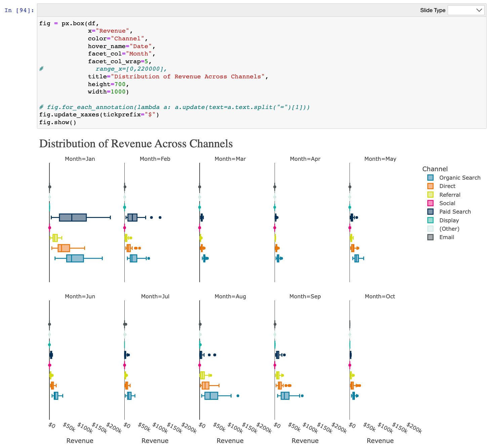This screenshot has height=448, width=492.
Task: Open the Slide Type dropdown
Action: pyautogui.click(x=466, y=10)
